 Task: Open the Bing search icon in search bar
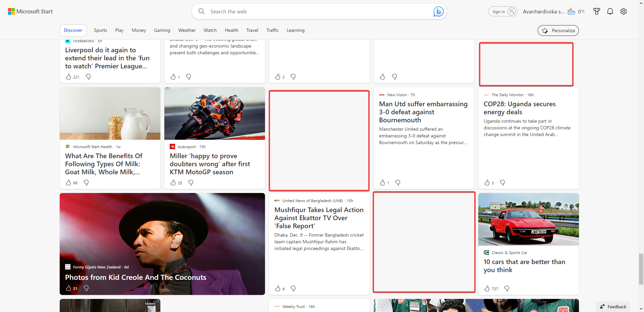438,11
